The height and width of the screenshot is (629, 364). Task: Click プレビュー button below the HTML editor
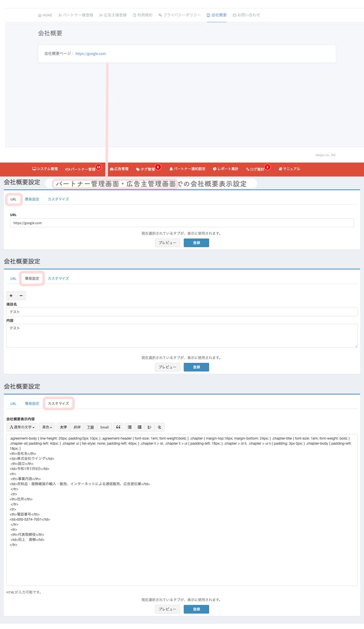click(x=167, y=609)
